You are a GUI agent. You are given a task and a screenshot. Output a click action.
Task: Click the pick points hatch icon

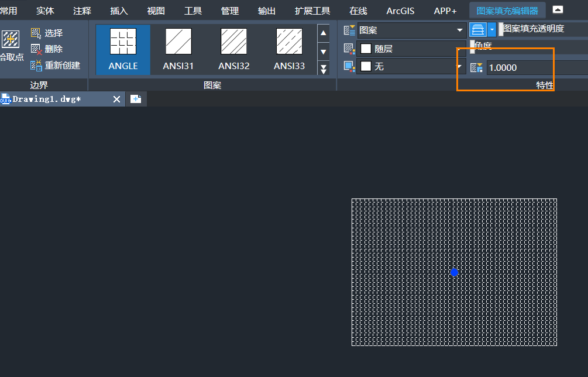[10, 41]
